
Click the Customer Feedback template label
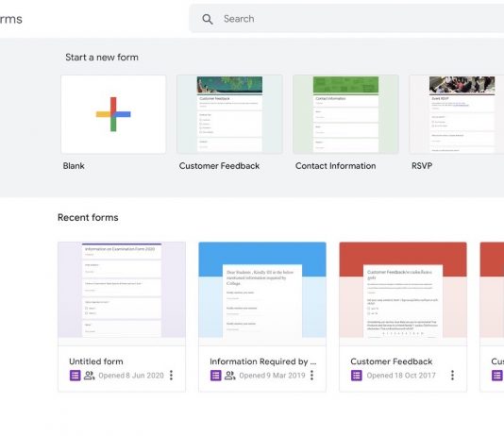pos(219,166)
